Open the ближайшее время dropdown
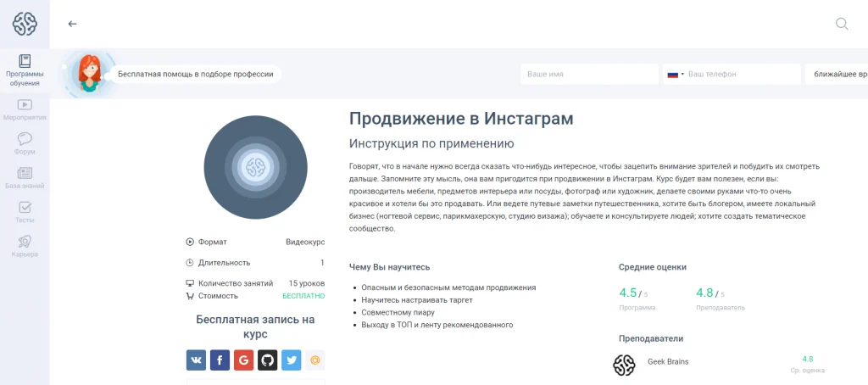 (837, 74)
